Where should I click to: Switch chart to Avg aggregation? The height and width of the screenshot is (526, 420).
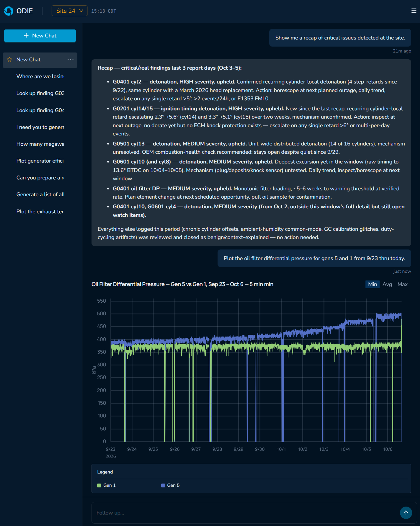coord(387,284)
